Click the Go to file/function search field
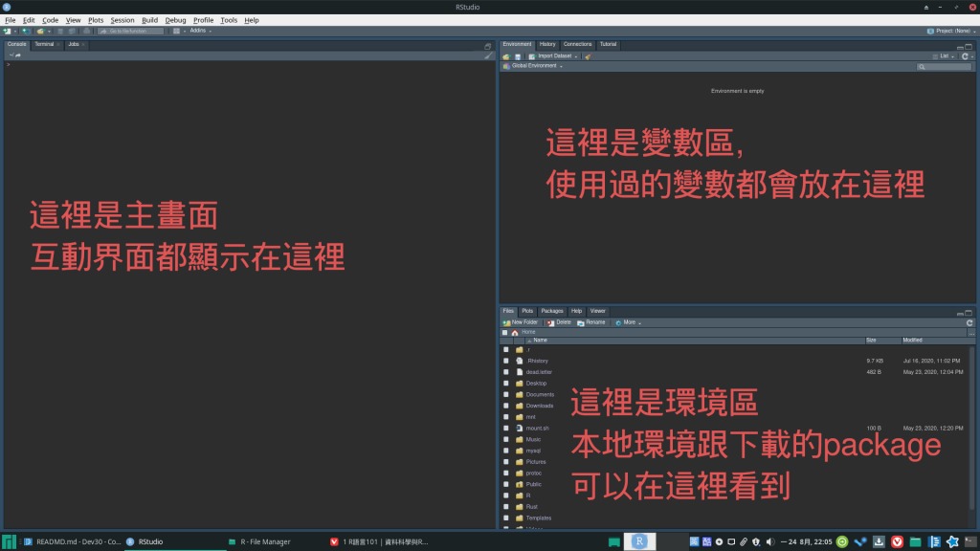980x551 pixels. click(131, 31)
